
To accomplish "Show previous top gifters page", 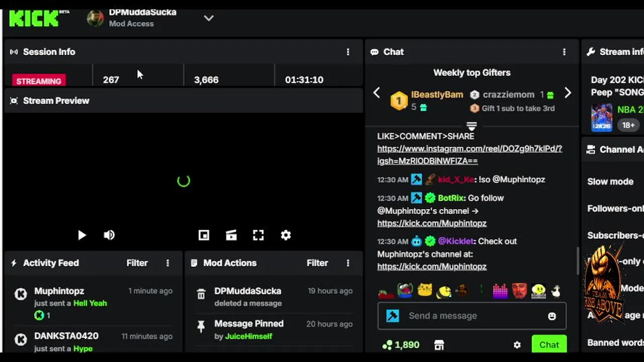I will (x=376, y=93).
